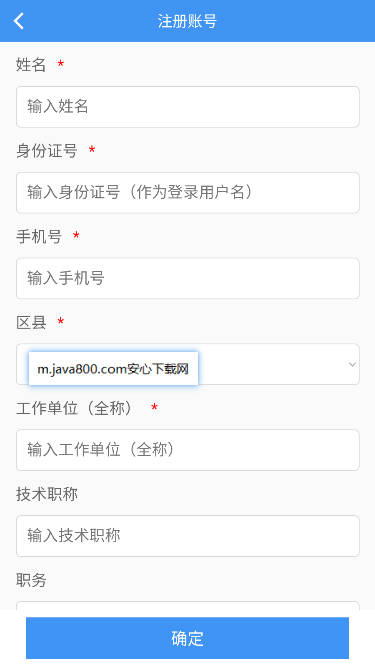Tap the partially visible 职务 input field
The height and width of the screenshot is (667, 375).
click(188, 606)
